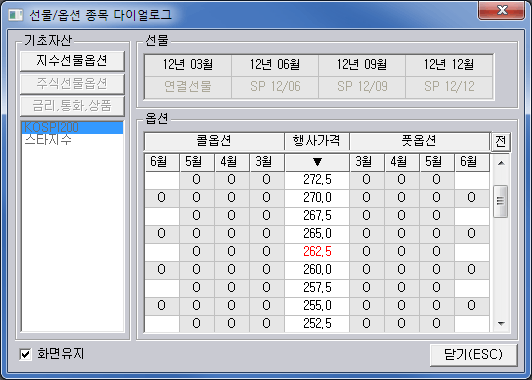Select the 12년 03월 futures cell
This screenshot has height=380, width=532.
(188, 65)
